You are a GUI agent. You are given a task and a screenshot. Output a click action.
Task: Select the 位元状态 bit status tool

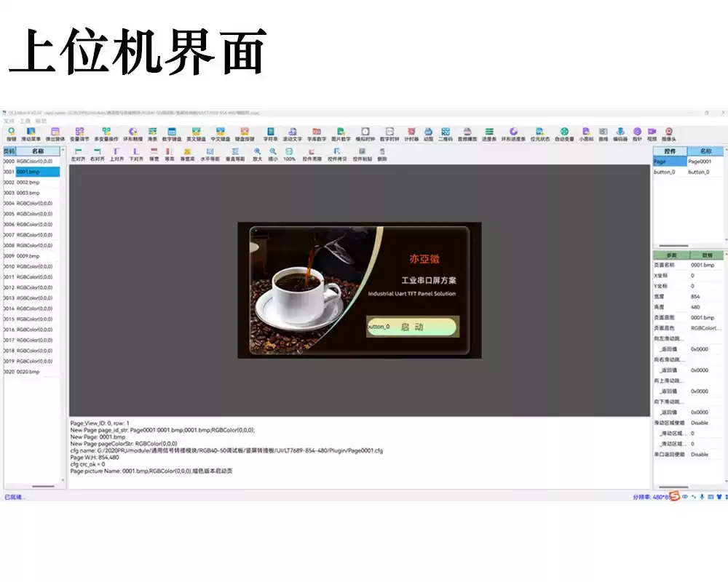(539, 134)
